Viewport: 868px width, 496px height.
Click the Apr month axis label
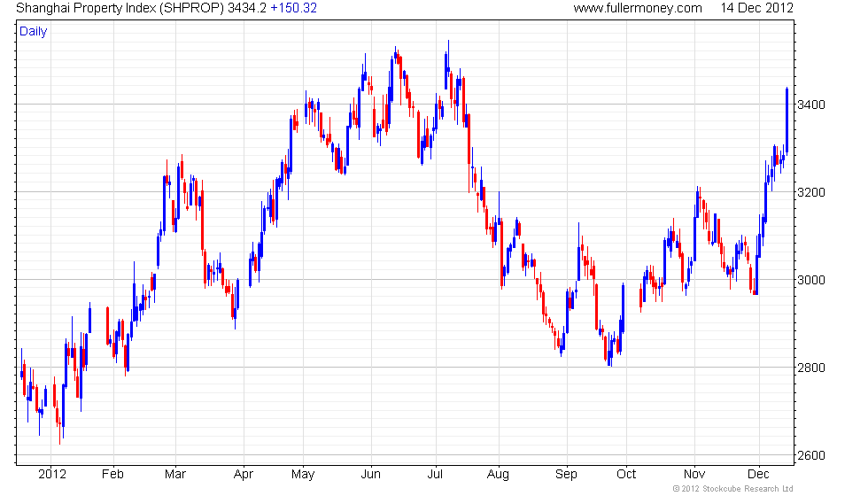[x=244, y=475]
